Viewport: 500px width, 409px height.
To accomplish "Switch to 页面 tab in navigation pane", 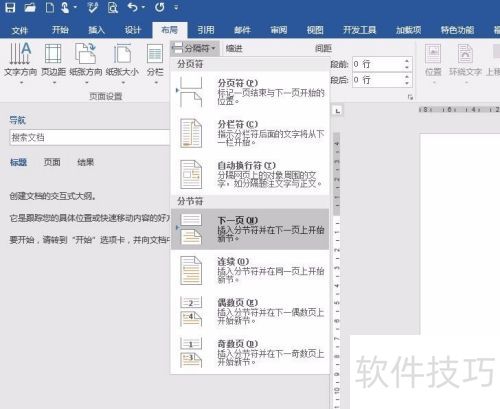I will (x=52, y=162).
